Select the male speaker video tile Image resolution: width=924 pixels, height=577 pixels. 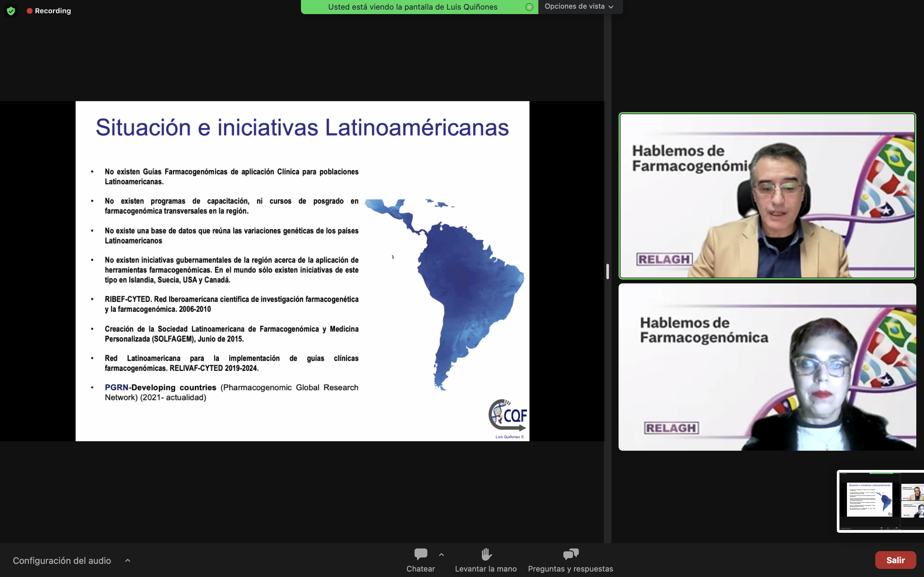(767, 196)
